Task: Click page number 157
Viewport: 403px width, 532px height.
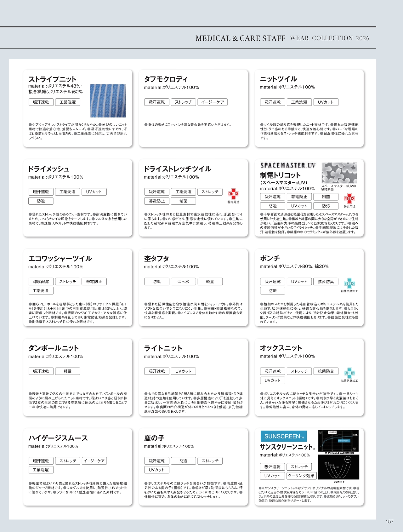Action: [x=389, y=522]
